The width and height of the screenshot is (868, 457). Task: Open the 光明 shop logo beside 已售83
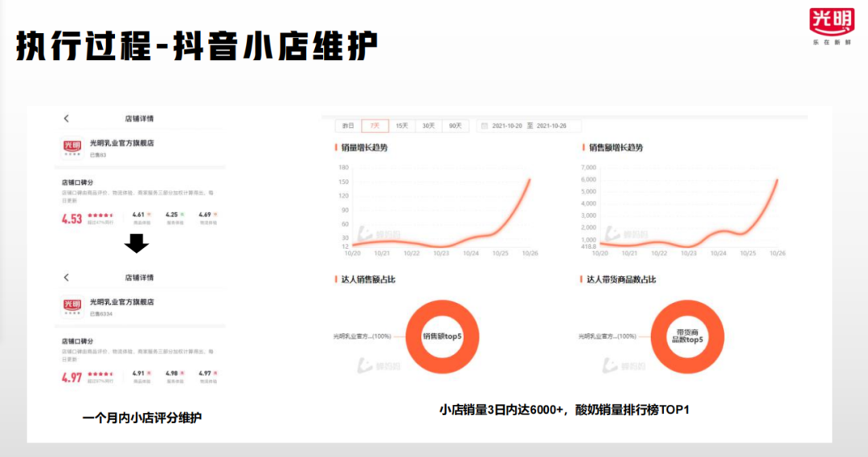pos(72,147)
